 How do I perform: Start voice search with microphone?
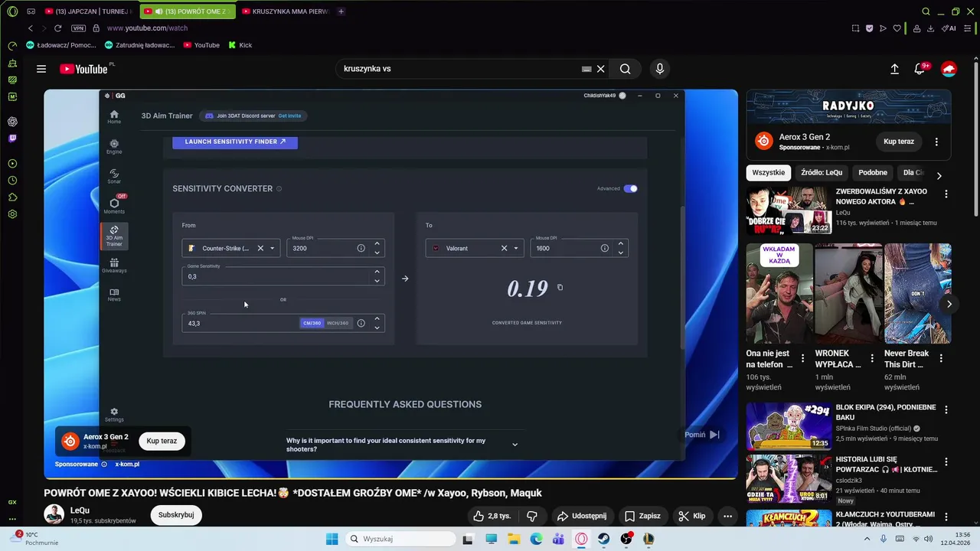pos(660,69)
